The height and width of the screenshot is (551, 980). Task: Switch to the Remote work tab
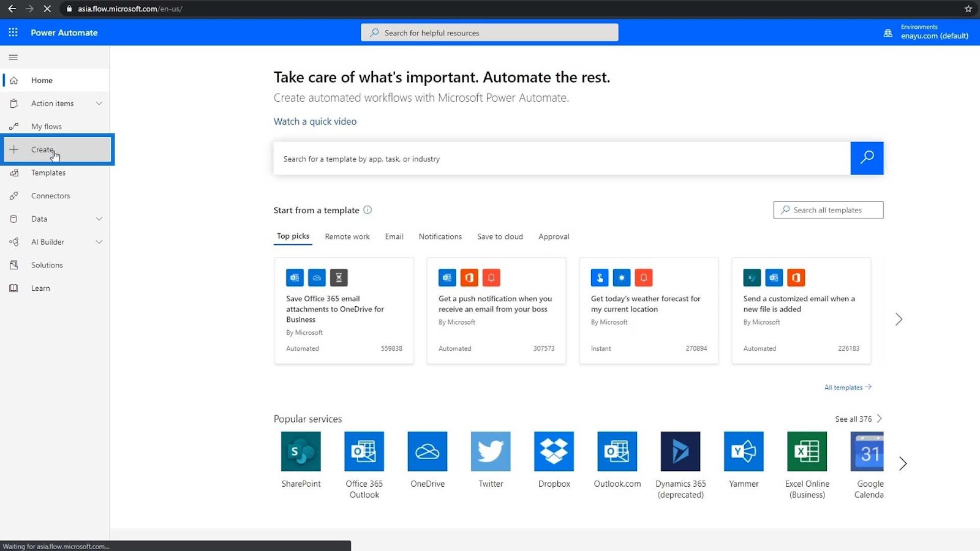pos(347,236)
